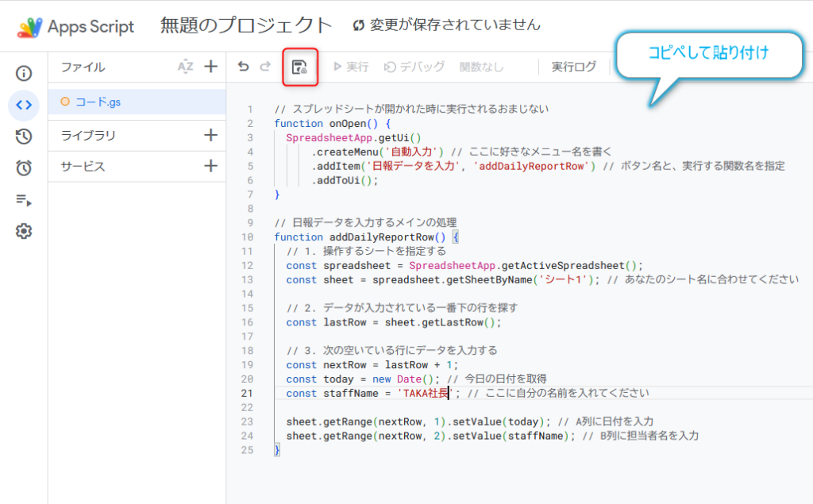Viewport: 813px width, 504px height.
Task: Click the ファイル section header
Action: click(83, 67)
